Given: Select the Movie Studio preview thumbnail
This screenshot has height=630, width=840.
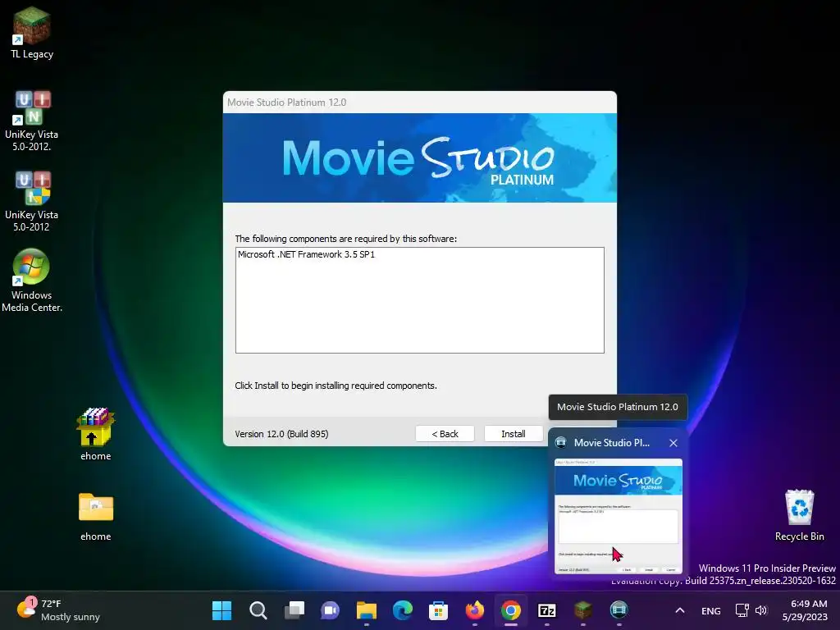Looking at the screenshot, I should pos(619,516).
